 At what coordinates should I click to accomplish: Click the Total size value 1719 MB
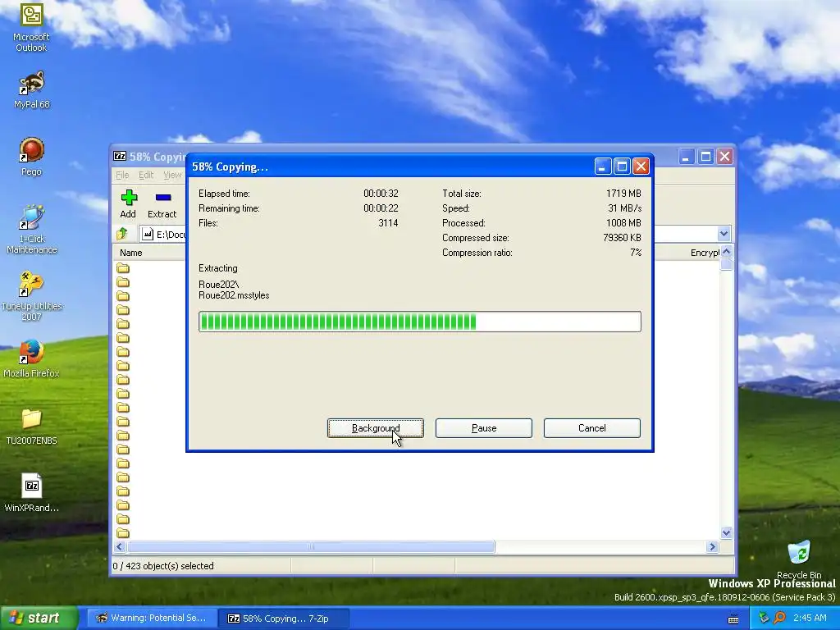(623, 194)
